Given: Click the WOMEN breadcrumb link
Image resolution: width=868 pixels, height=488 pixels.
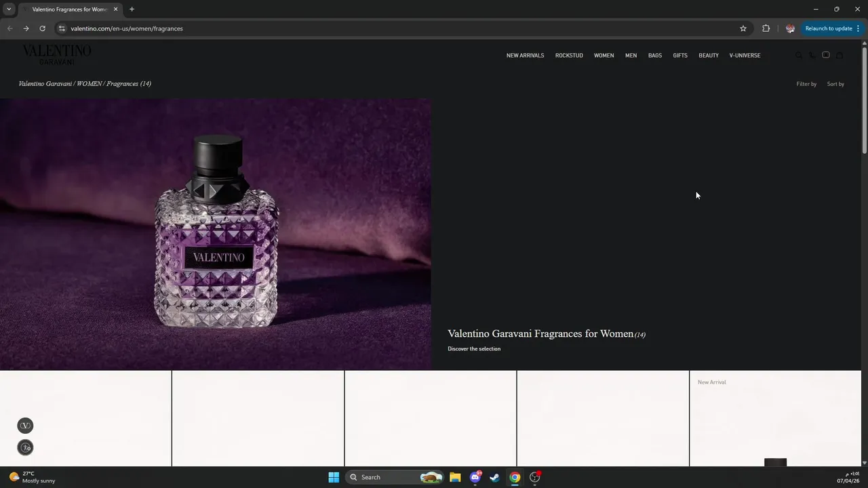Looking at the screenshot, I should [x=89, y=84].
